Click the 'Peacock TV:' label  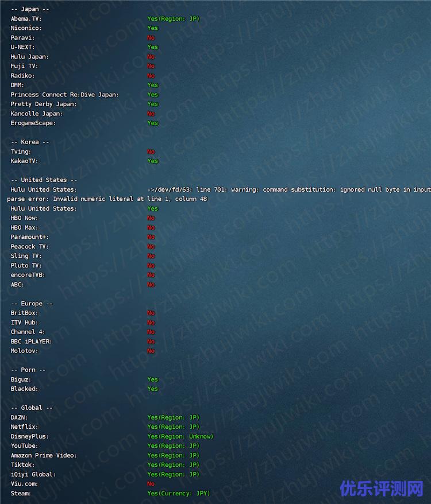pyautogui.click(x=30, y=246)
